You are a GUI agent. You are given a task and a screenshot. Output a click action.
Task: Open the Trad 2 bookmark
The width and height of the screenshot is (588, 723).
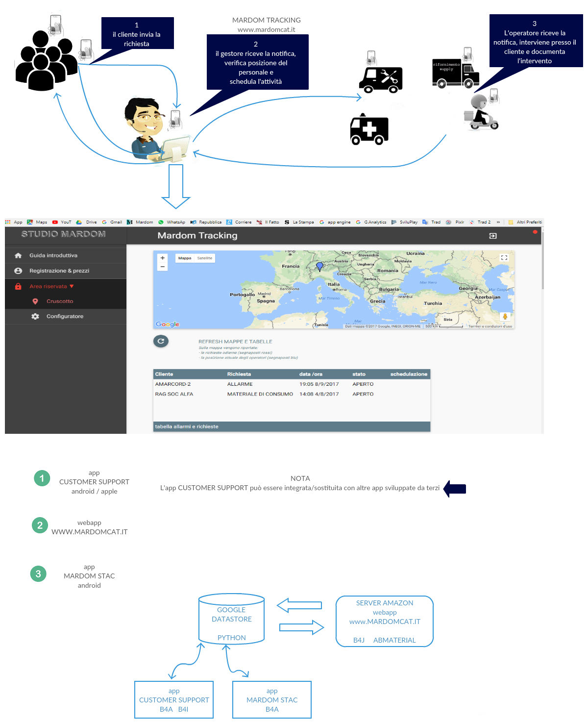click(x=480, y=222)
